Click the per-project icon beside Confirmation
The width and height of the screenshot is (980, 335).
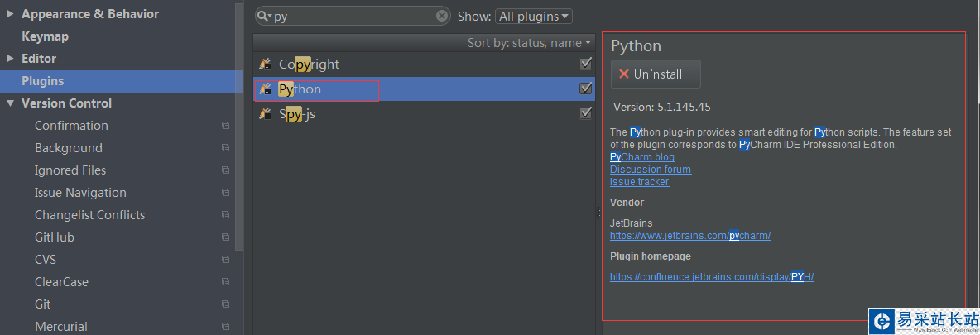pos(225,126)
